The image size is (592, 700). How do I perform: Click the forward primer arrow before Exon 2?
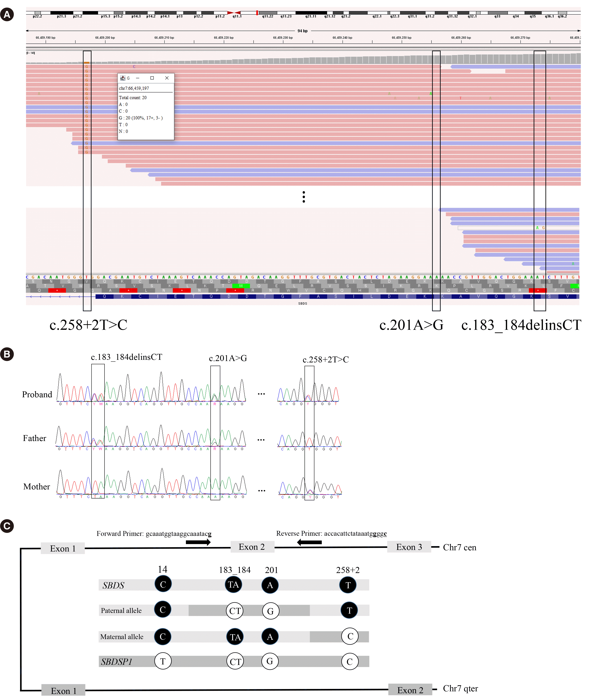click(198, 542)
